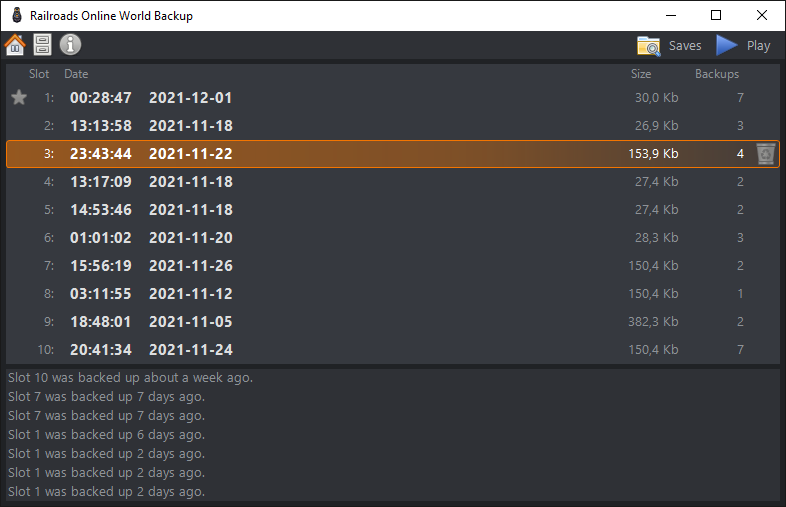
Task: Click the 382,3 Kb size value
Action: click(x=653, y=322)
